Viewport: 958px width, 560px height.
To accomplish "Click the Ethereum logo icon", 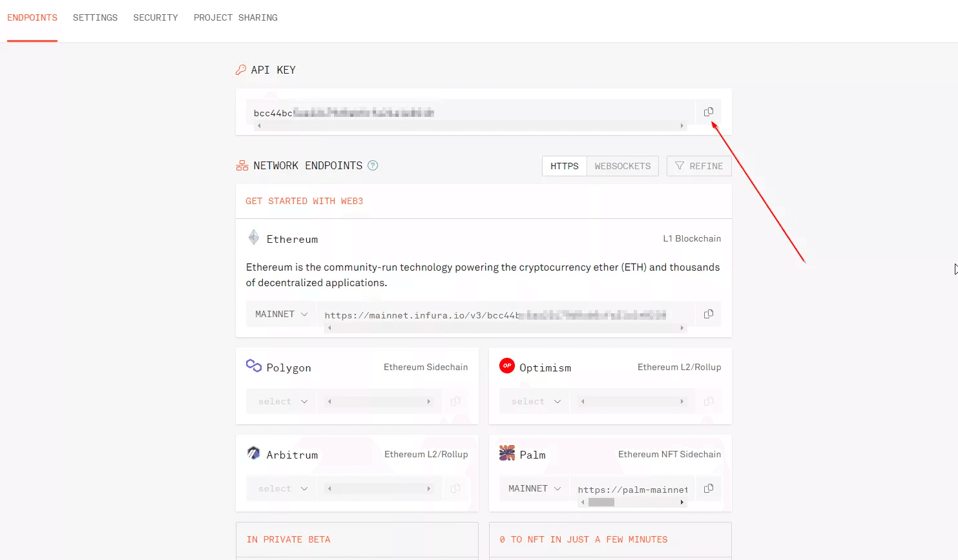I will coord(254,237).
